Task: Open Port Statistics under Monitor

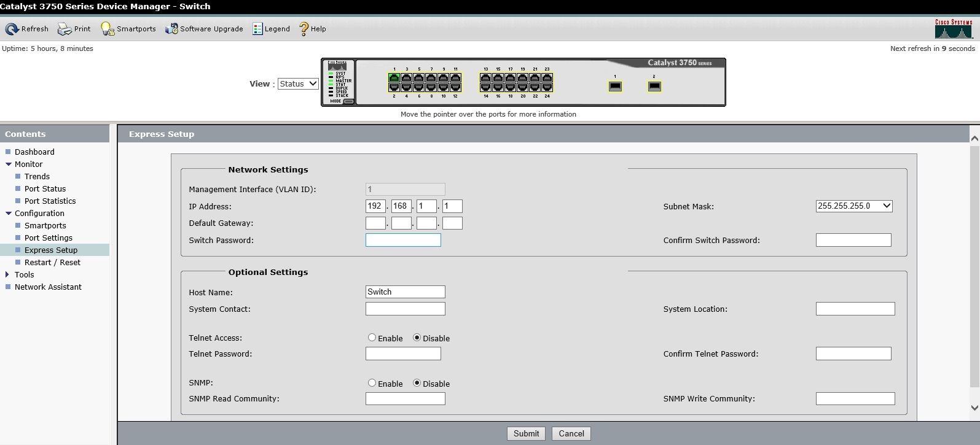Action: point(50,201)
